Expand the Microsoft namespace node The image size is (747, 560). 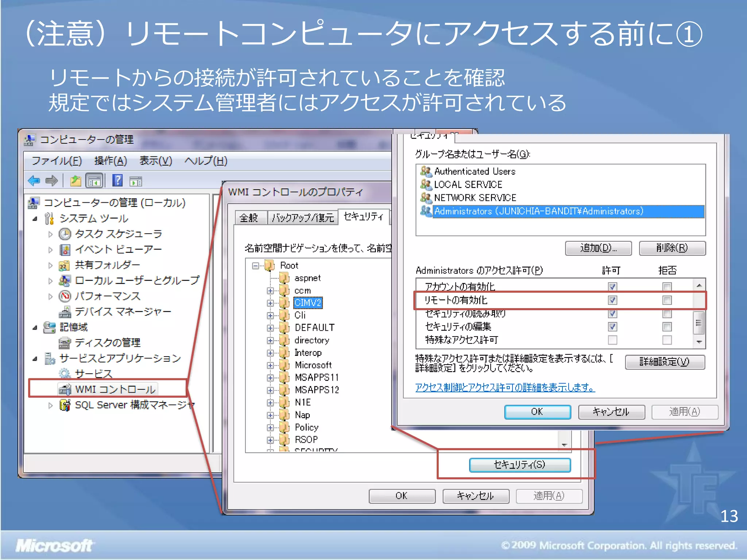270,365
